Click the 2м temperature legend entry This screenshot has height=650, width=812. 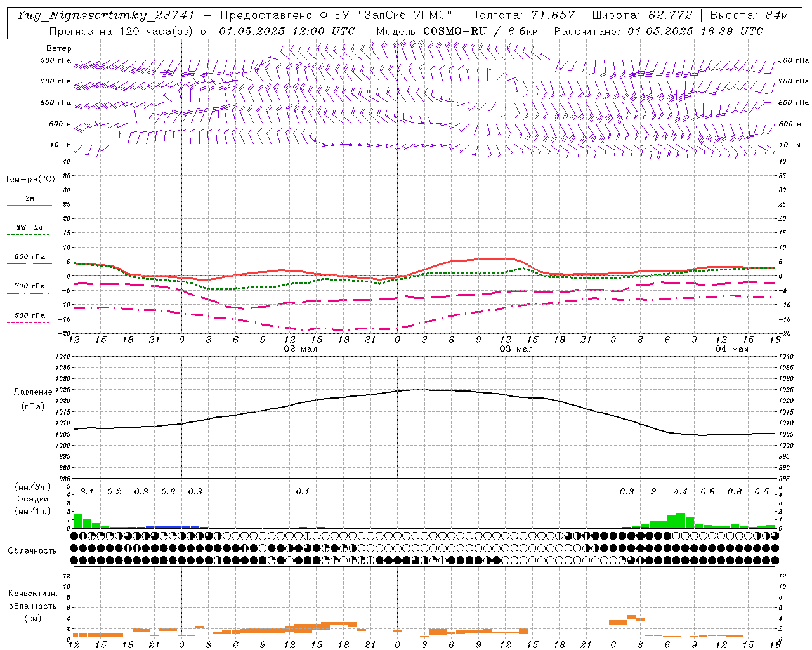(x=30, y=199)
